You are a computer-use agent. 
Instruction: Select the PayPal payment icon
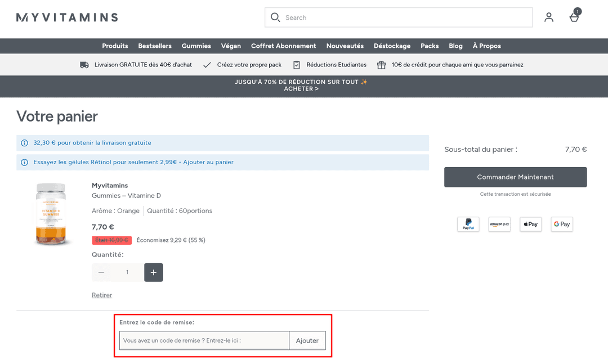tap(468, 224)
